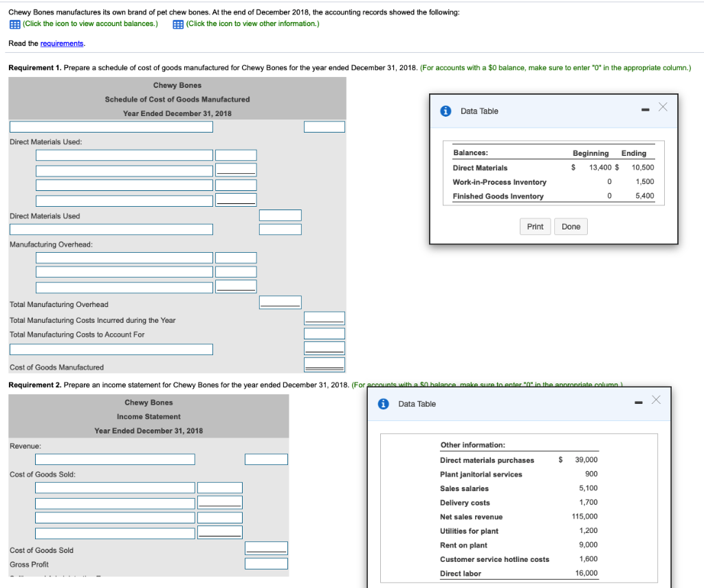Select the first label field of the schedule
This screenshot has height=588, width=704.
click(x=111, y=127)
